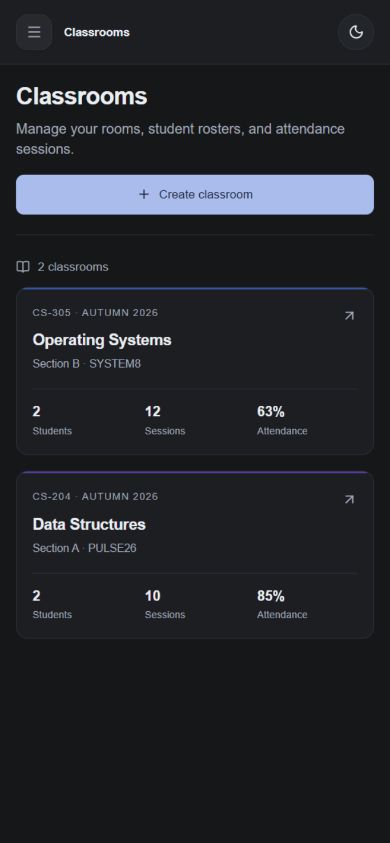Click the 63% attendance value
The image size is (390, 843).
pyautogui.click(x=271, y=412)
